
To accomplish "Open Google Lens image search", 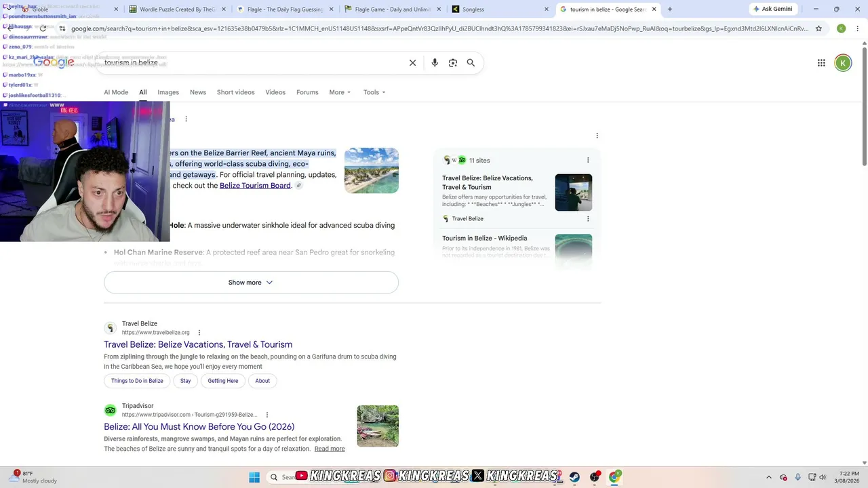I will (x=453, y=63).
